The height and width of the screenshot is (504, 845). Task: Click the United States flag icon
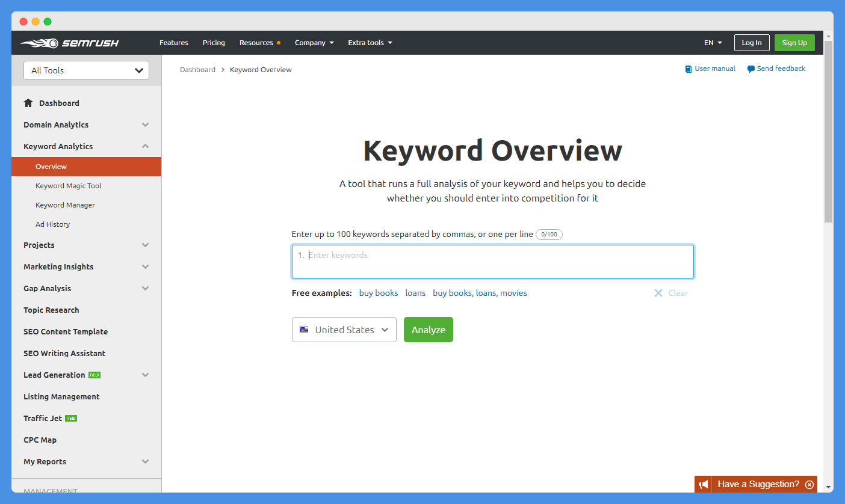pyautogui.click(x=304, y=330)
